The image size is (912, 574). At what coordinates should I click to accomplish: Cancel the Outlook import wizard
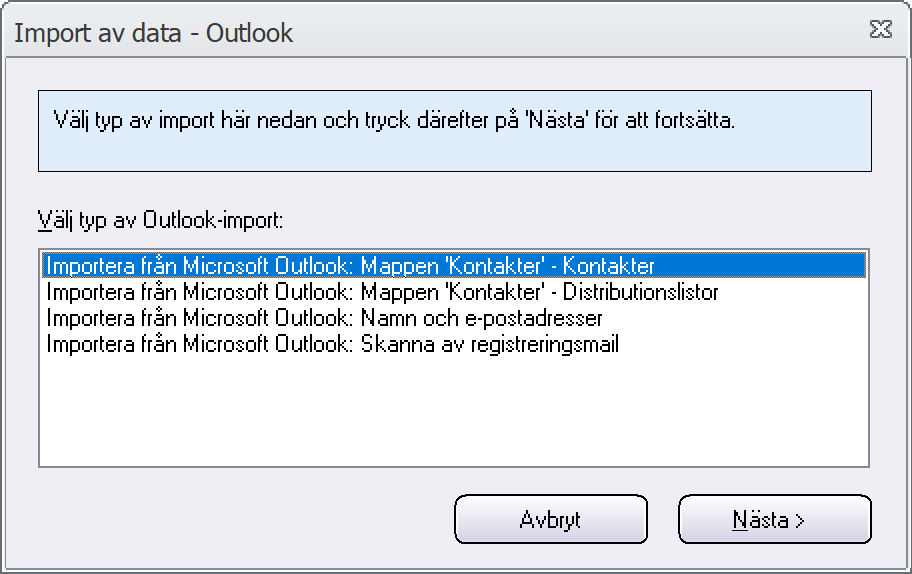(x=551, y=519)
